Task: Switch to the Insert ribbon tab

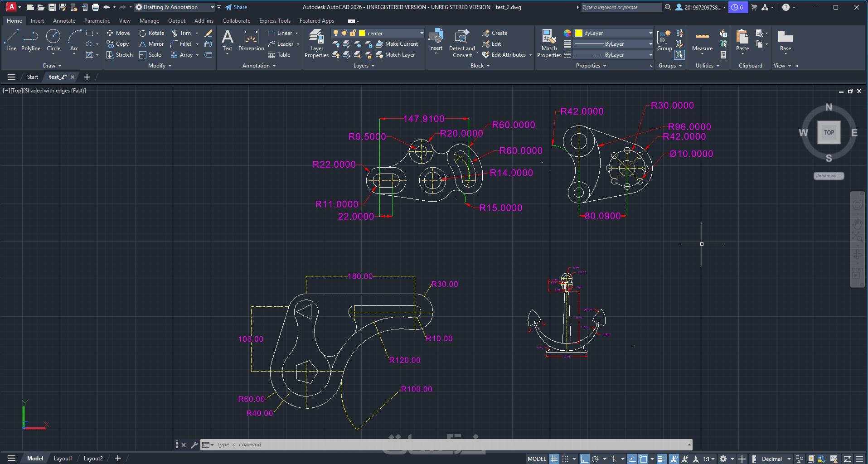Action: pyautogui.click(x=37, y=21)
